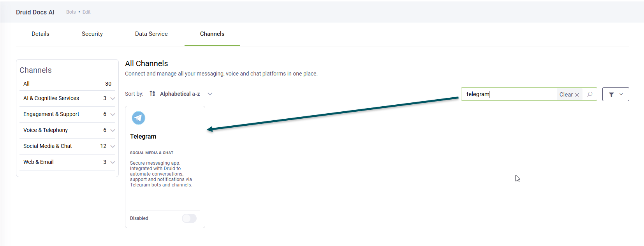Open the Sort by dropdown chevron
Screen dimensions: 644x246
tap(210, 94)
